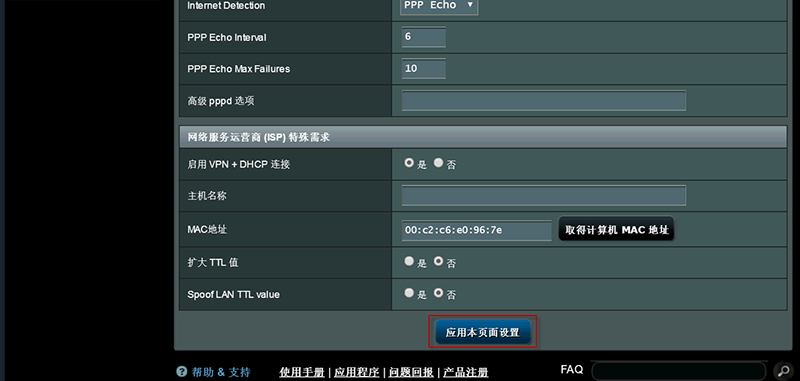Open the 问题回报 link
800x381 pixels.
pos(411,372)
